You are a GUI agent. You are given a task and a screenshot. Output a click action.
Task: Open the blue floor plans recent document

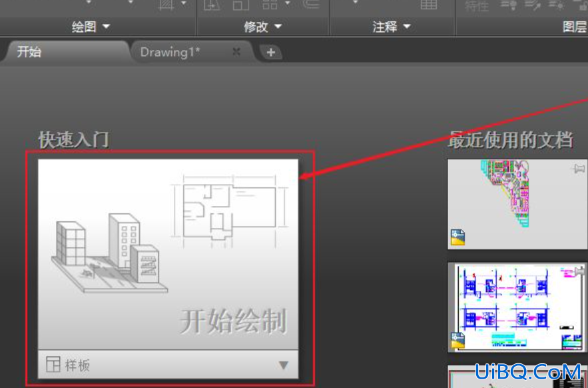tap(517, 307)
